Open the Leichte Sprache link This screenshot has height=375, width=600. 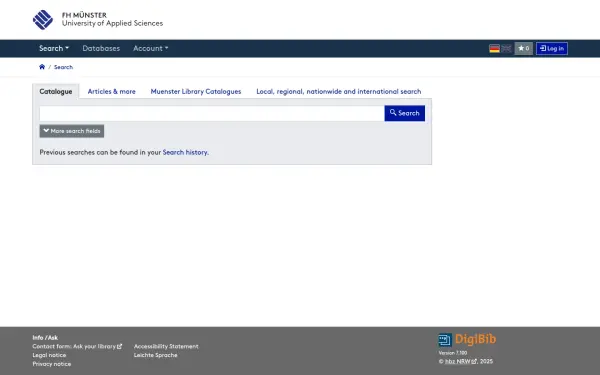coord(156,355)
